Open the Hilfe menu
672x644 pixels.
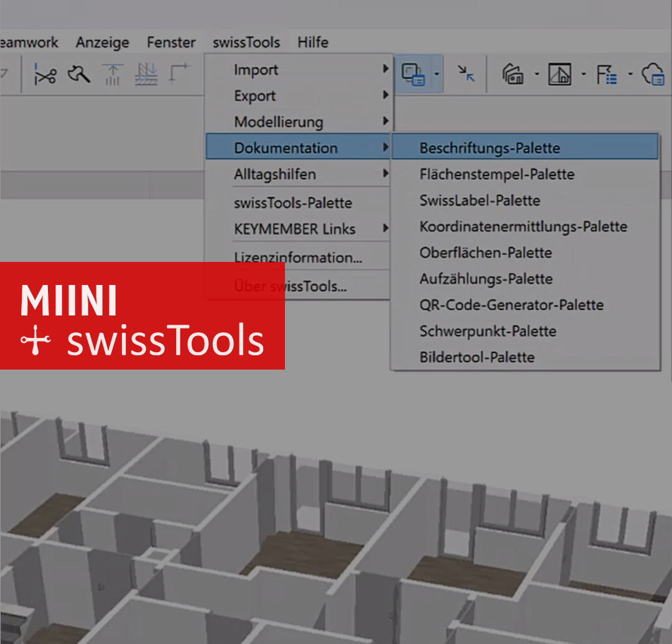(313, 42)
